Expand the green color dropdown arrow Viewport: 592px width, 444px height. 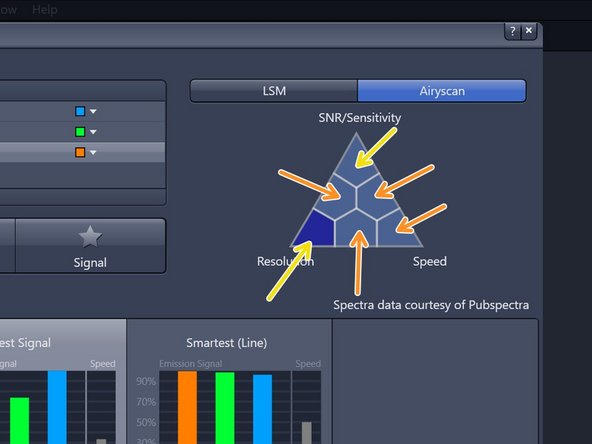coord(93,132)
